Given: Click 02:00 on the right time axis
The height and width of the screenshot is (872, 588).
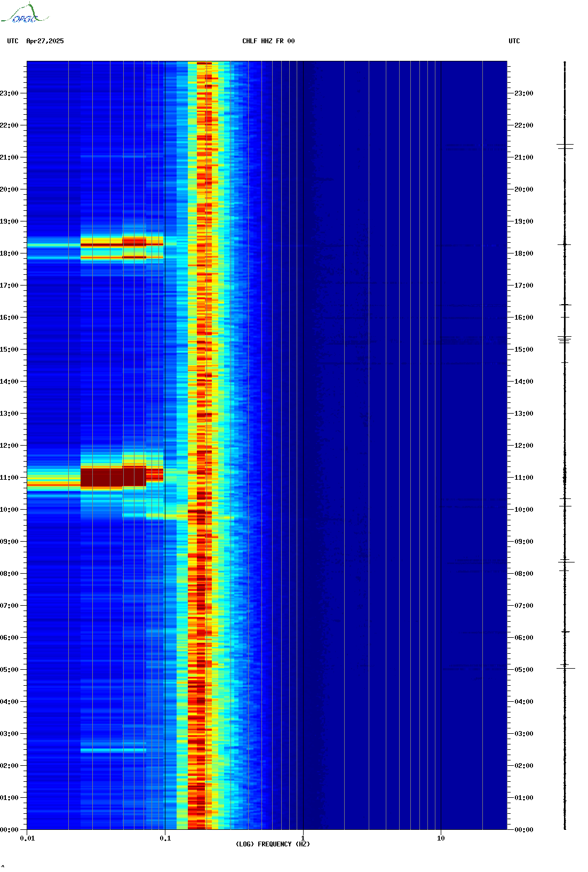Looking at the screenshot, I should (x=524, y=766).
